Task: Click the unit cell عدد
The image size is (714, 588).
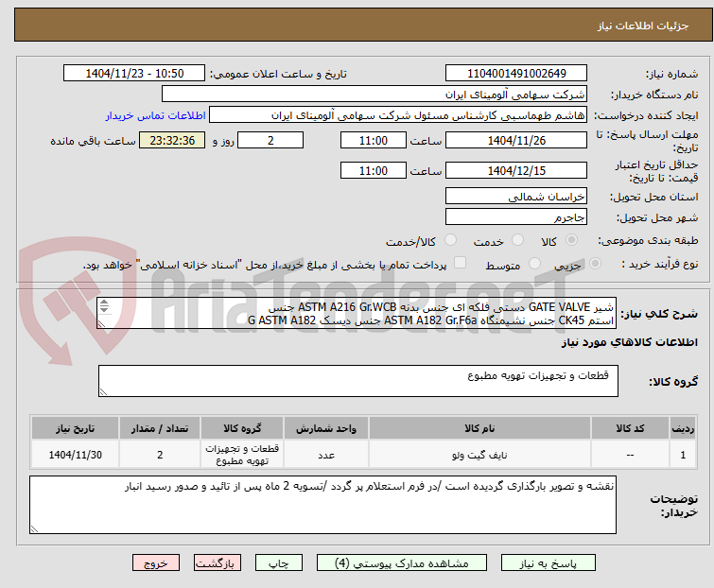Action: tap(326, 455)
